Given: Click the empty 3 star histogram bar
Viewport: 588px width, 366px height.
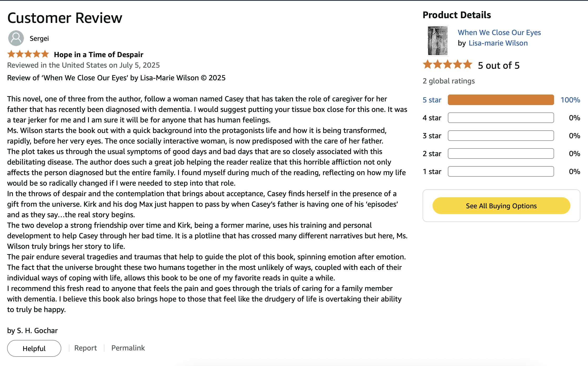Looking at the screenshot, I should pos(501,136).
